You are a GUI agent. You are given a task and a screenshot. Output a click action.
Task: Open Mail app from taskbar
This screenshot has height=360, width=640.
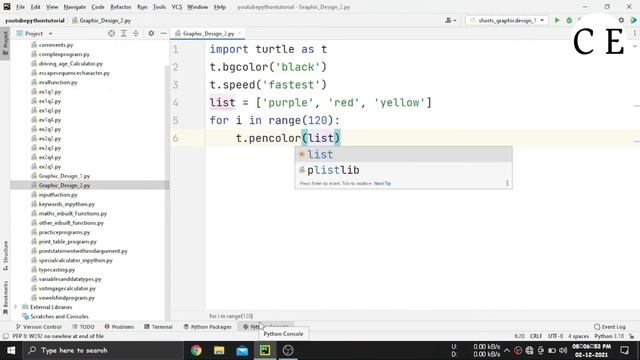point(242,350)
